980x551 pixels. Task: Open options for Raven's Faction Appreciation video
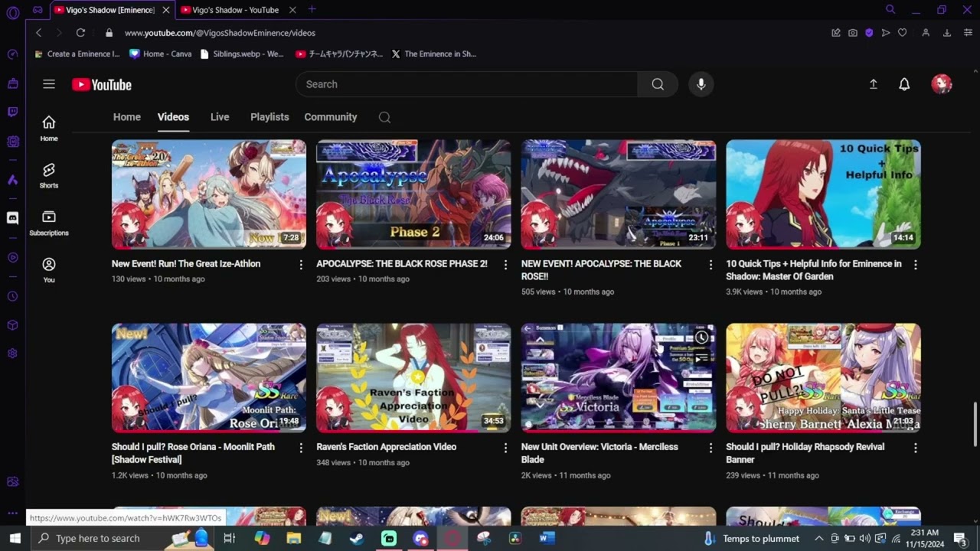pyautogui.click(x=505, y=448)
